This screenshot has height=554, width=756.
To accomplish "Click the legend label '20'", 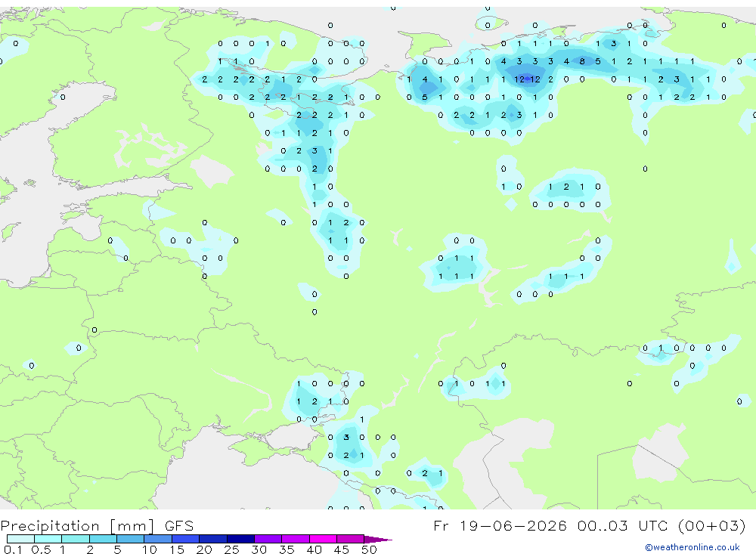I will tap(204, 549).
